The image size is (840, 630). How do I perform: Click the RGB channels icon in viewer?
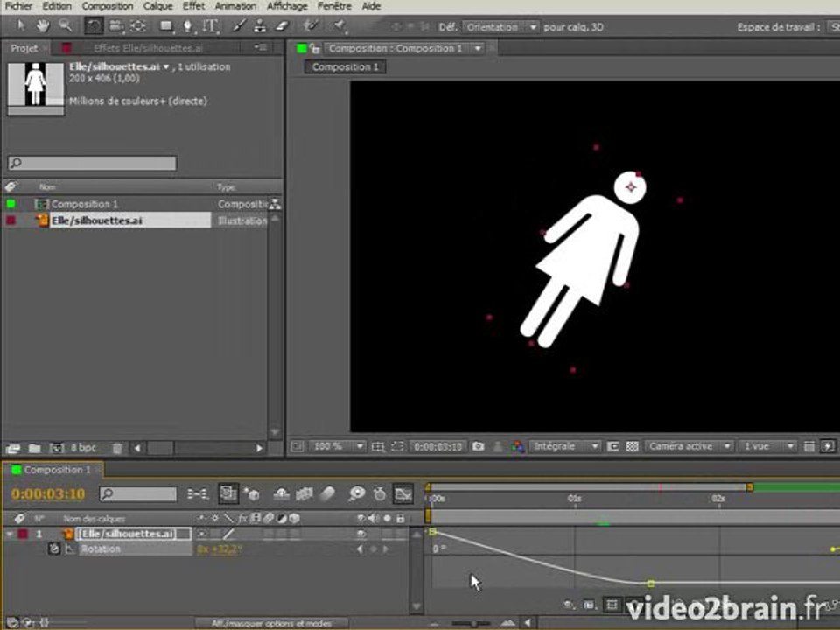pos(517,446)
